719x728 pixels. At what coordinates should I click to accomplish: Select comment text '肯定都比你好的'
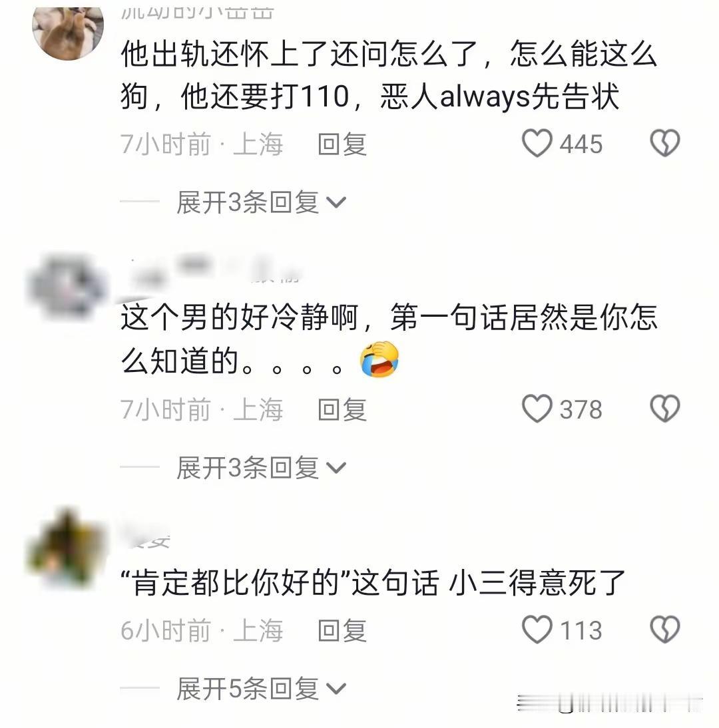pyautogui.click(x=235, y=583)
